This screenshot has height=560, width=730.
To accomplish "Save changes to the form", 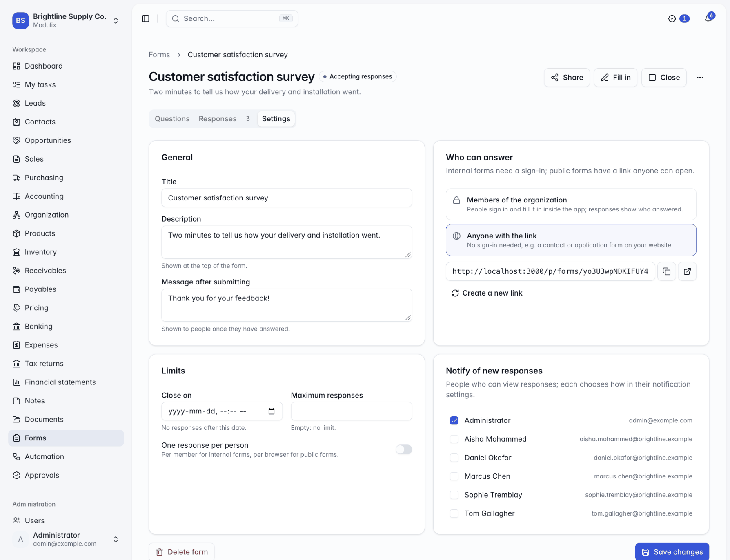I will click(672, 552).
